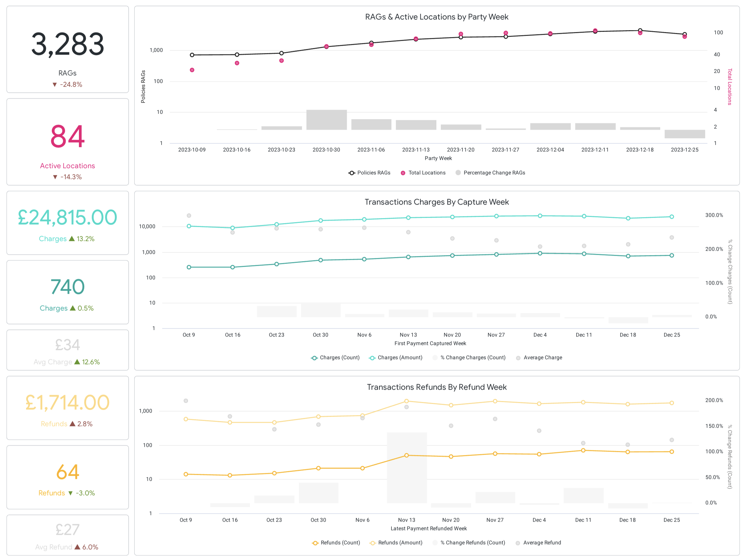Click the 3,283 RAGs scorecard

click(x=68, y=49)
